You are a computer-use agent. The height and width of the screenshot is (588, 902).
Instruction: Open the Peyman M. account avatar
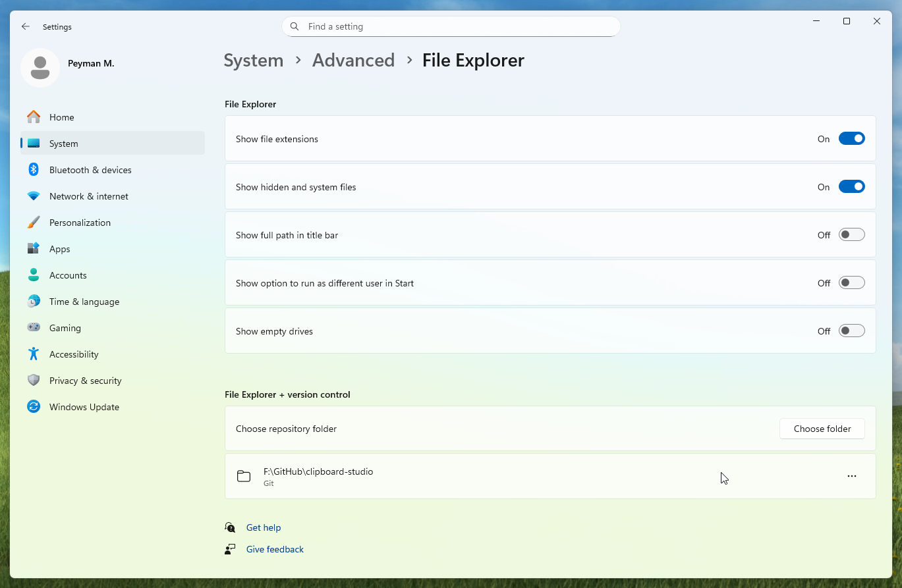click(40, 67)
